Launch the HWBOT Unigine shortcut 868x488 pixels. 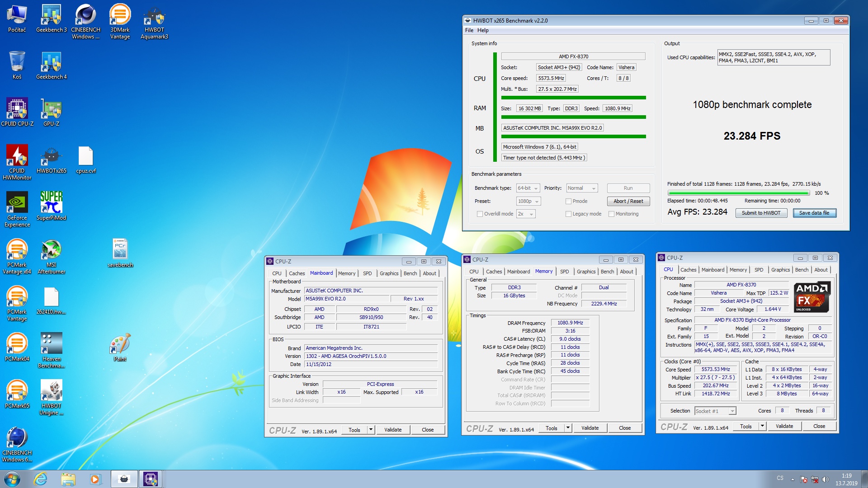[51, 397]
